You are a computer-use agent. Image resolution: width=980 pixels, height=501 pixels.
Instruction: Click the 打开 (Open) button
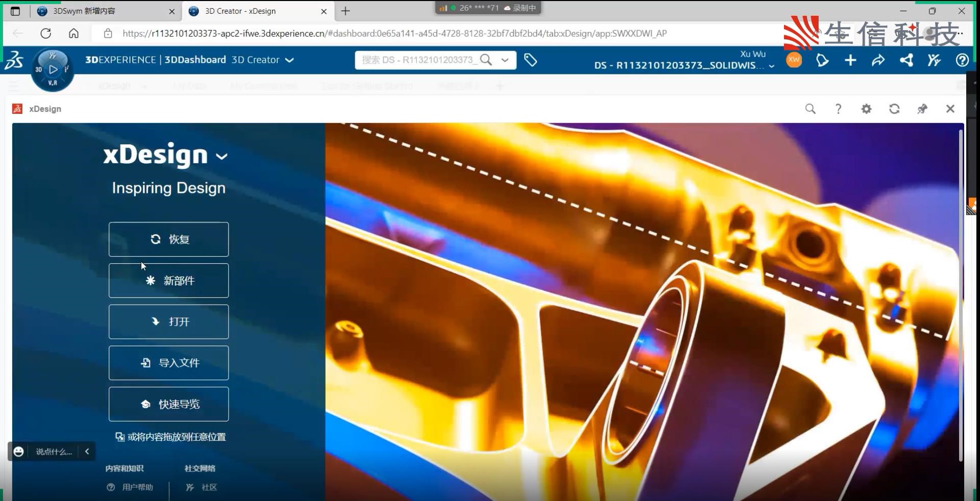[168, 322]
